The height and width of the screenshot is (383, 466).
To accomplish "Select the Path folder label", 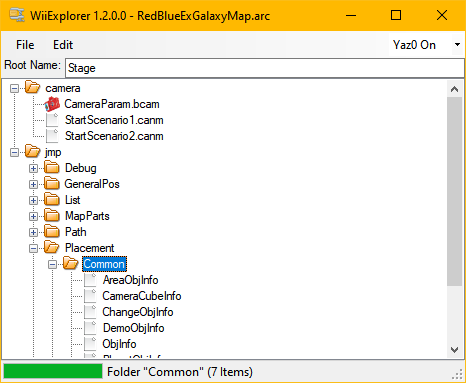I will 75,232.
